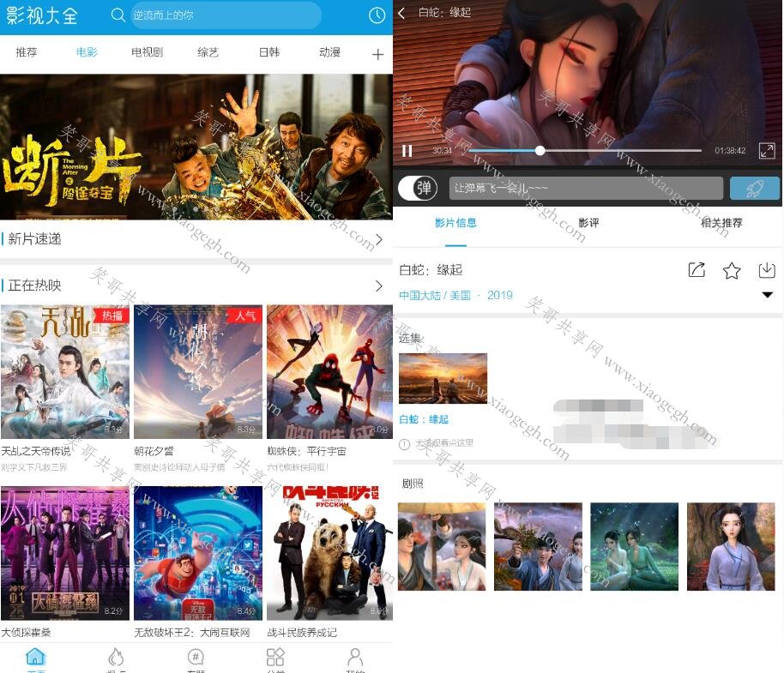Select the 影片信息 tab

tap(455, 223)
